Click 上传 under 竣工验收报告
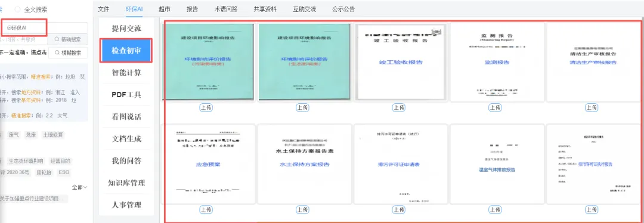 (x=399, y=107)
